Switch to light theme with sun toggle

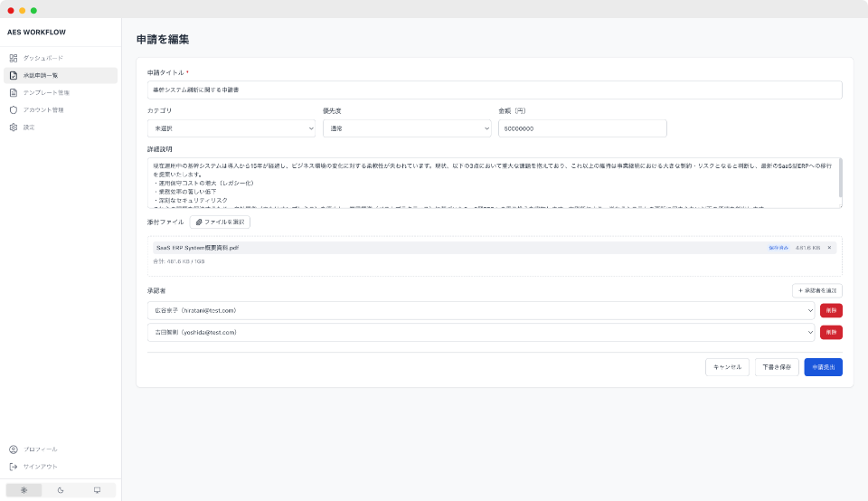click(x=24, y=490)
